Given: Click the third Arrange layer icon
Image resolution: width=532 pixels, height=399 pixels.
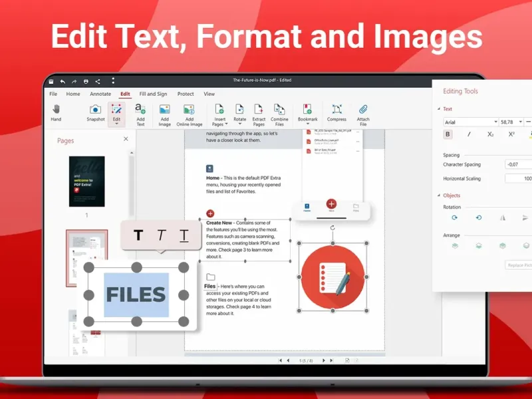Looking at the screenshot, I should [x=503, y=245].
